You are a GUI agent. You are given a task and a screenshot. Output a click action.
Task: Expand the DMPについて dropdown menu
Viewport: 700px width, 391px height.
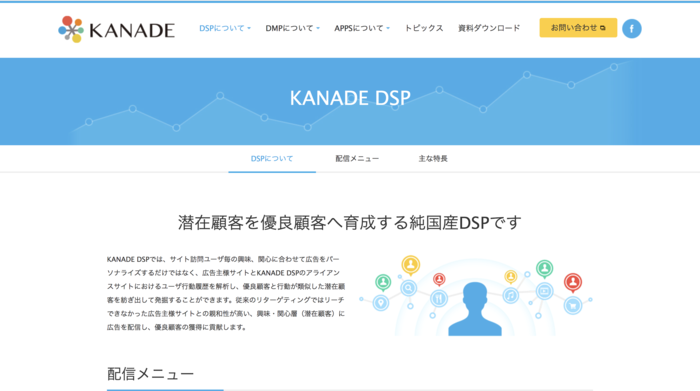(x=292, y=28)
